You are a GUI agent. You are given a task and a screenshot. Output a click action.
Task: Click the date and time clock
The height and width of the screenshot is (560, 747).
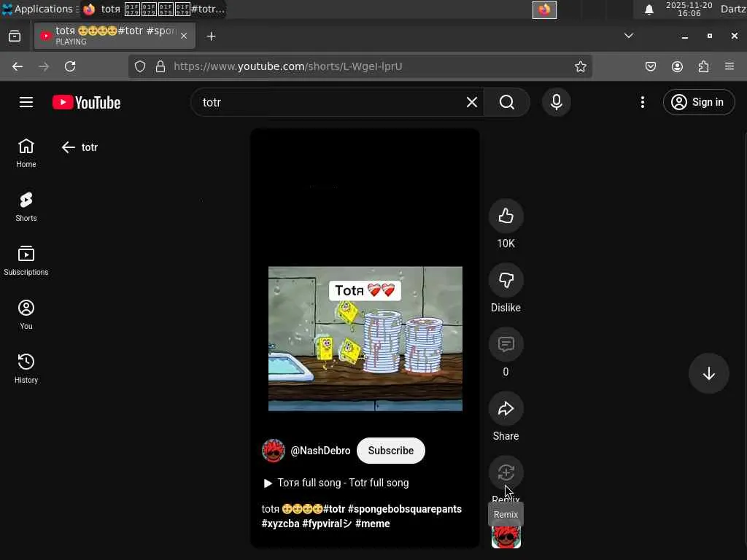689,9
